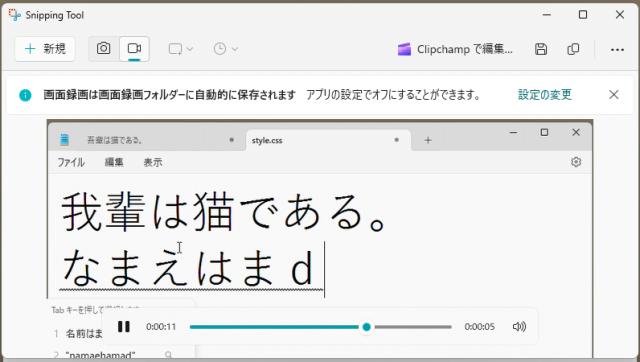Select the video record mode
Image resolution: width=640 pixels, height=362 pixels.
[134, 49]
